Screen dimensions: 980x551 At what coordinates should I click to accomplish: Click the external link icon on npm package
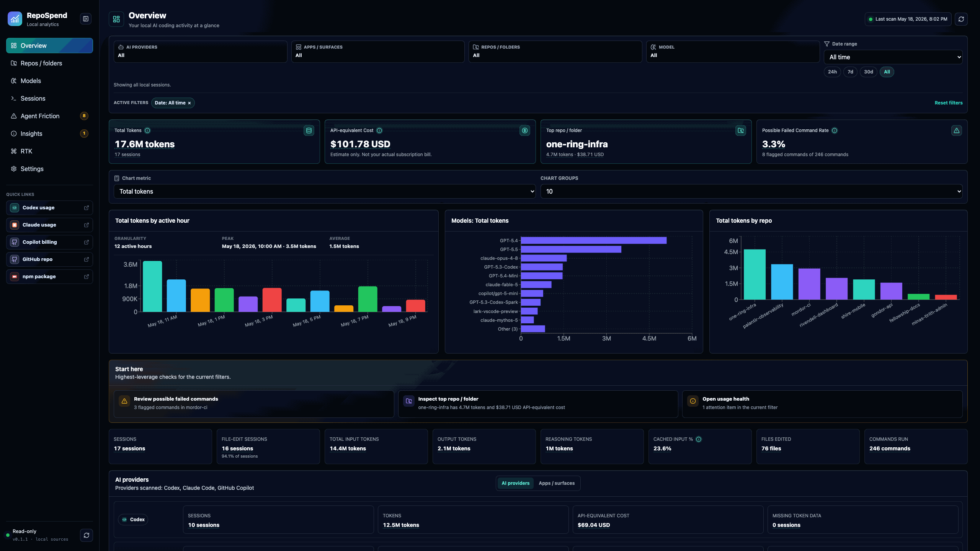[x=87, y=277]
